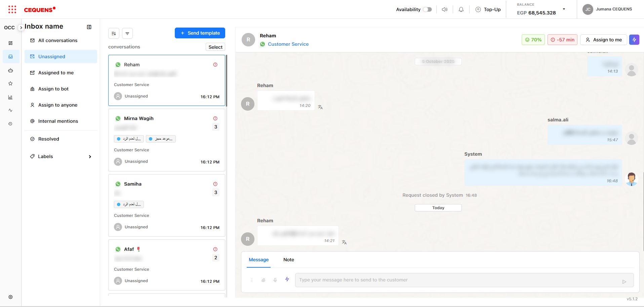Click the JC user avatar
Image resolution: width=644 pixels, height=307 pixels.
pos(588,9)
